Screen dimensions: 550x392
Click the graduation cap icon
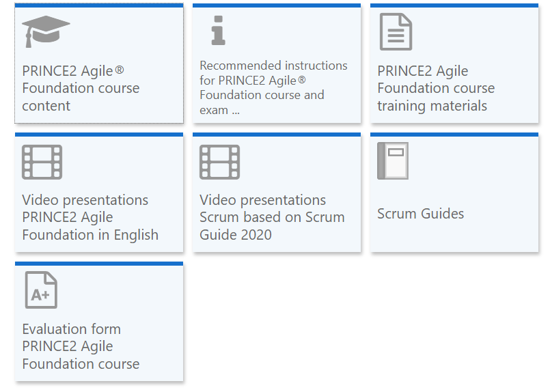click(x=46, y=31)
